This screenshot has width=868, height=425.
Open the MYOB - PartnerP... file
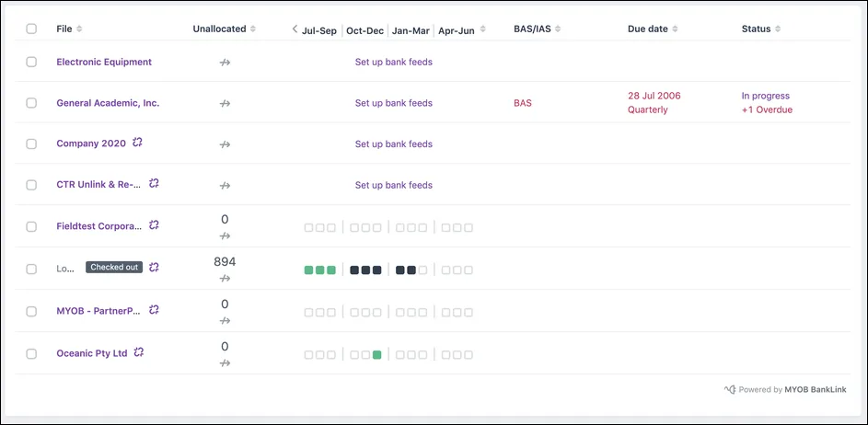pyautogui.click(x=98, y=311)
